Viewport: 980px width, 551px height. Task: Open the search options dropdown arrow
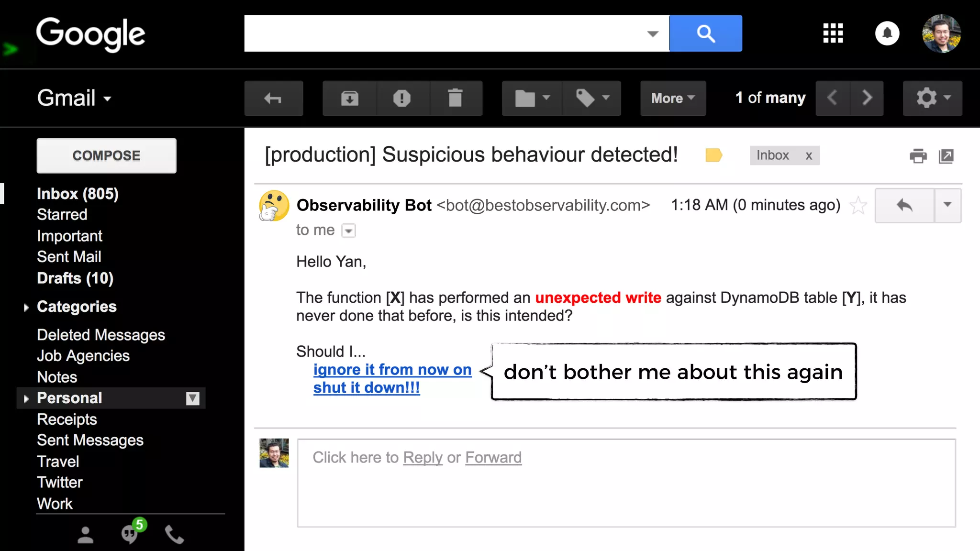coord(653,34)
